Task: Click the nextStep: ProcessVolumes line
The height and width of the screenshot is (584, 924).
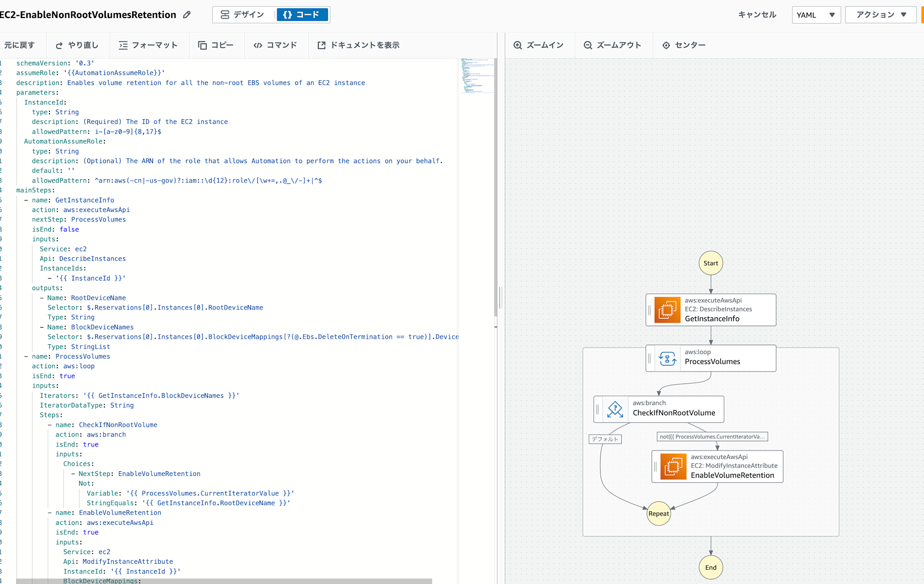Action: coord(79,219)
